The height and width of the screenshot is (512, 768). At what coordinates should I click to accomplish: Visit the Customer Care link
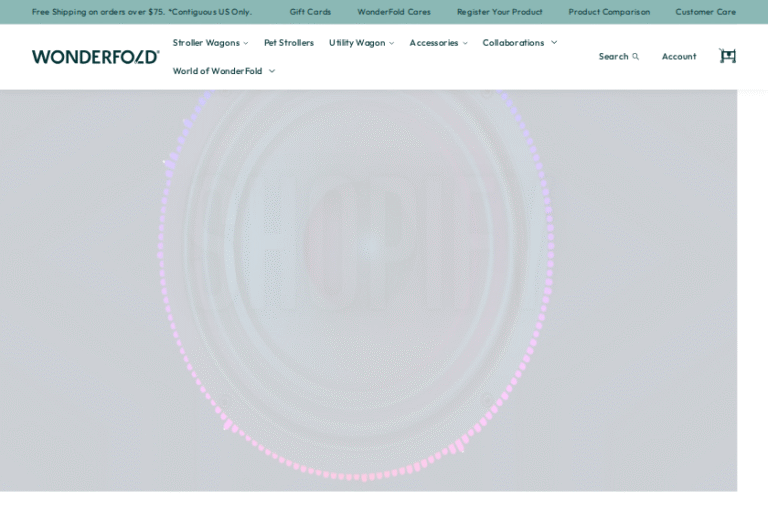pos(705,12)
